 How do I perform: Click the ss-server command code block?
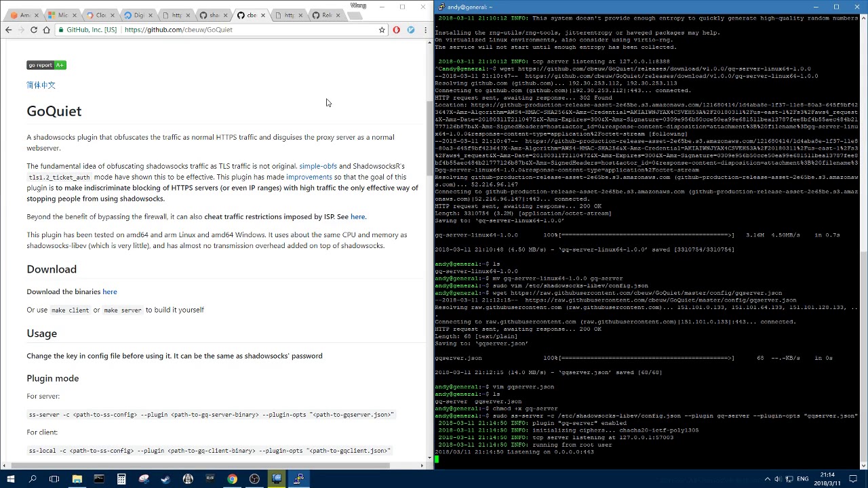(211, 414)
